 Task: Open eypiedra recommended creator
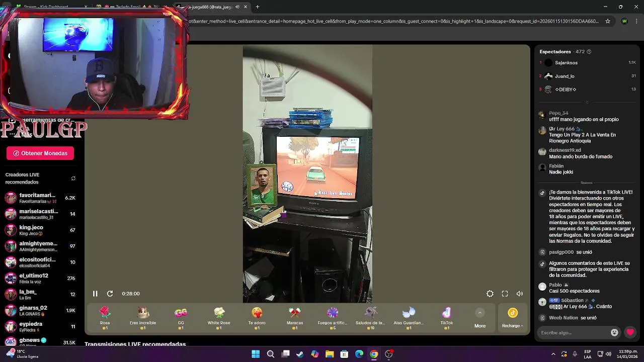pyautogui.click(x=40, y=327)
